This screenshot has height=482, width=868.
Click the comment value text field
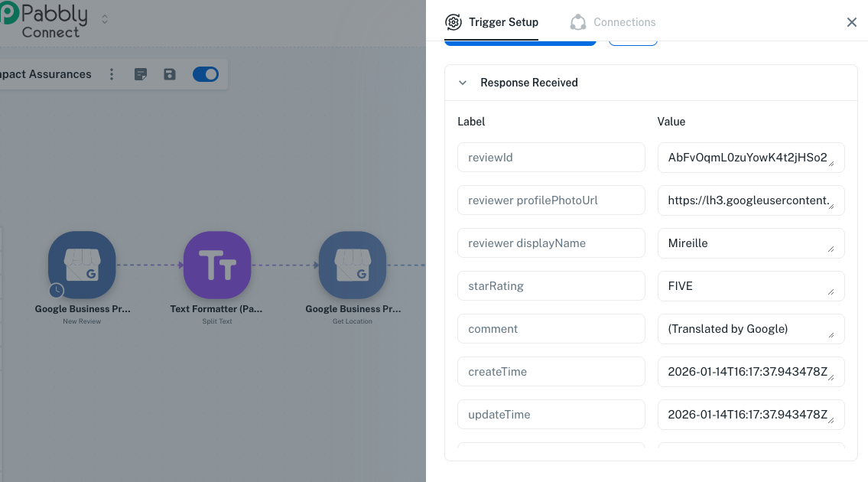click(750, 329)
